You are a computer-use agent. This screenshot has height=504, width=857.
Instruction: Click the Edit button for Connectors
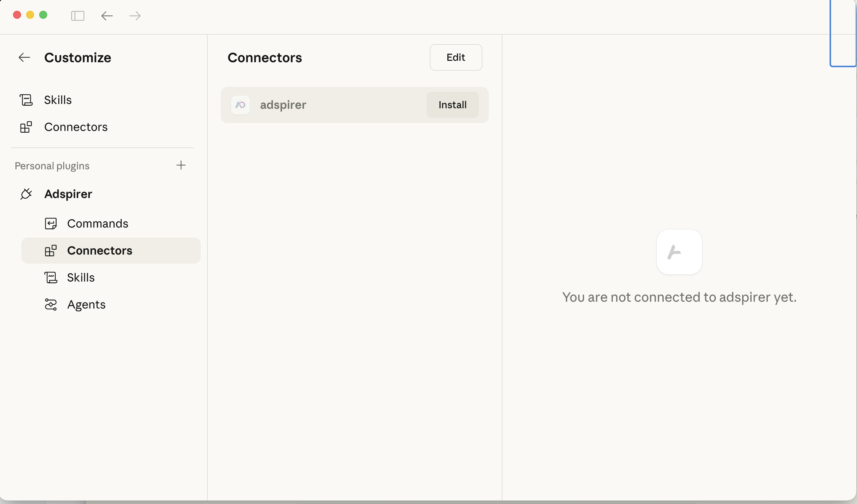click(x=455, y=57)
